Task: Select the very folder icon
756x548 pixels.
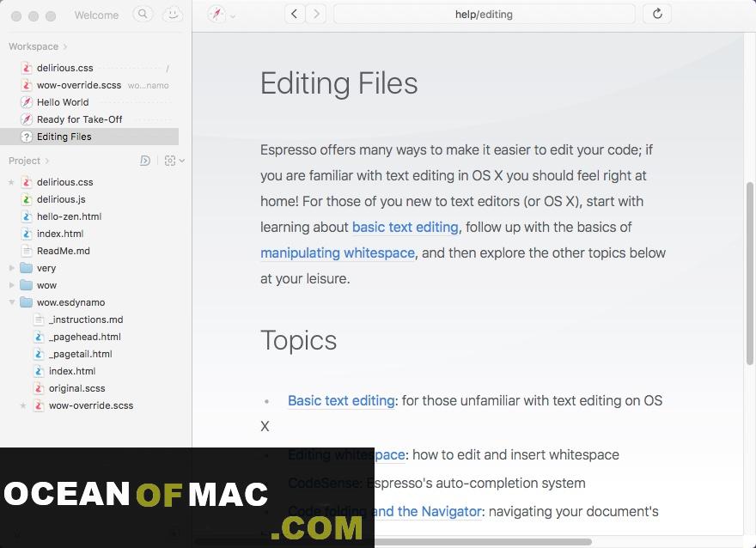Action: point(27,268)
